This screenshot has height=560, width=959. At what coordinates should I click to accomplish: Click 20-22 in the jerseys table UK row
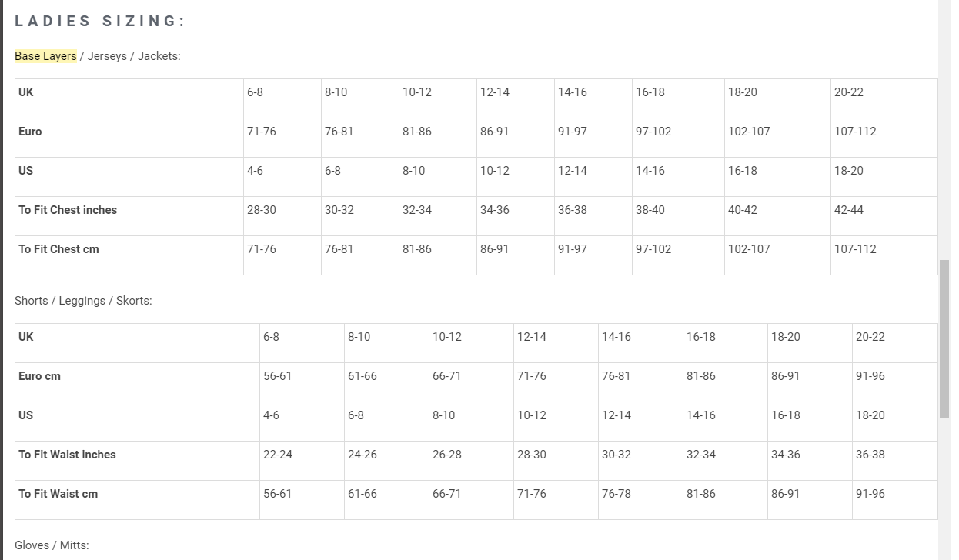point(848,92)
